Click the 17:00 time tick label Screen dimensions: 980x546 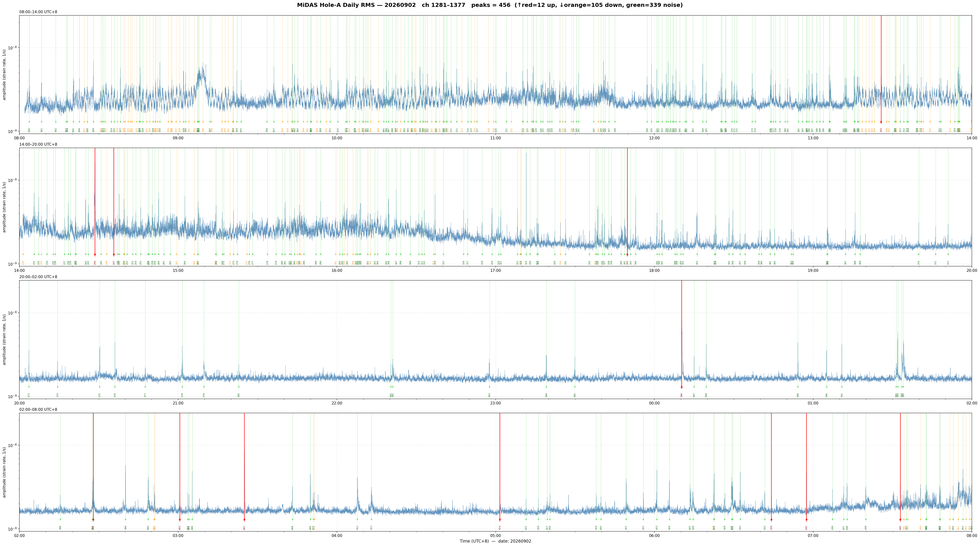click(495, 270)
